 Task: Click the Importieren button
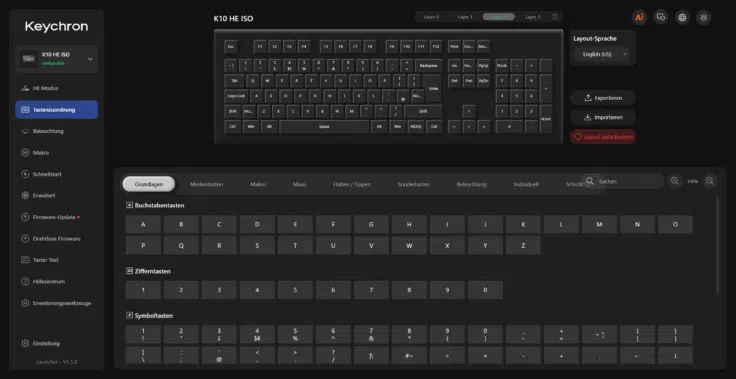tap(603, 117)
